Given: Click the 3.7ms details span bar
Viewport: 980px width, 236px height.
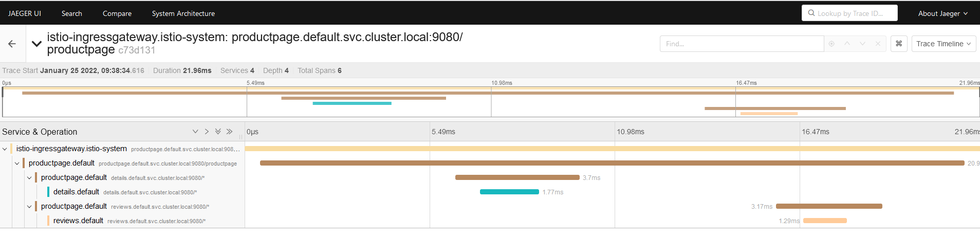Looking at the screenshot, I should [x=517, y=177].
